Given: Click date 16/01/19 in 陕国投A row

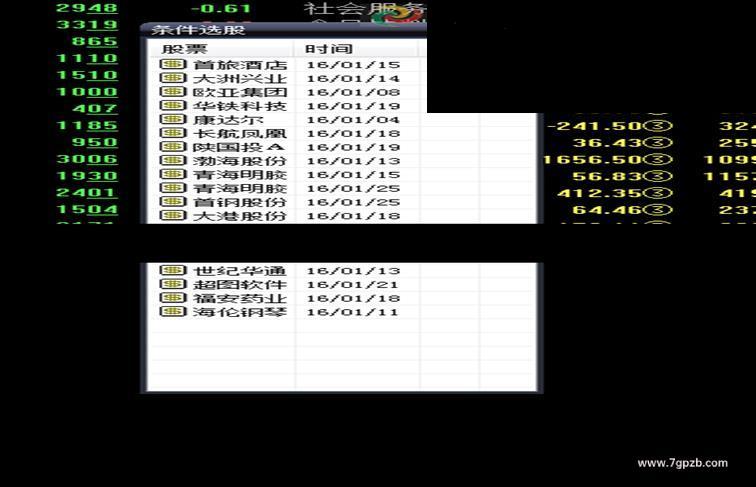Looking at the screenshot, I should (x=353, y=147).
